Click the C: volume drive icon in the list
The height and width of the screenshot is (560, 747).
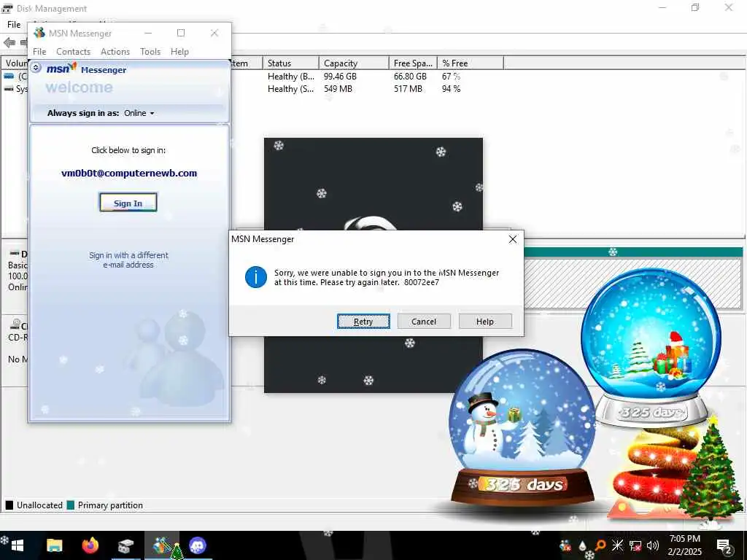tap(9, 76)
